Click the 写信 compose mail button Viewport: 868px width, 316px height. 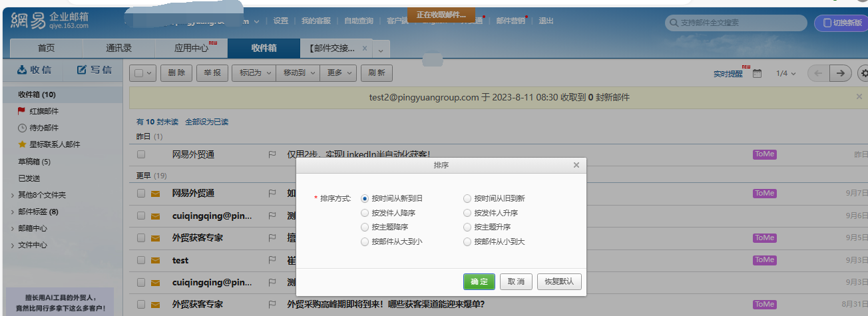[x=94, y=70]
